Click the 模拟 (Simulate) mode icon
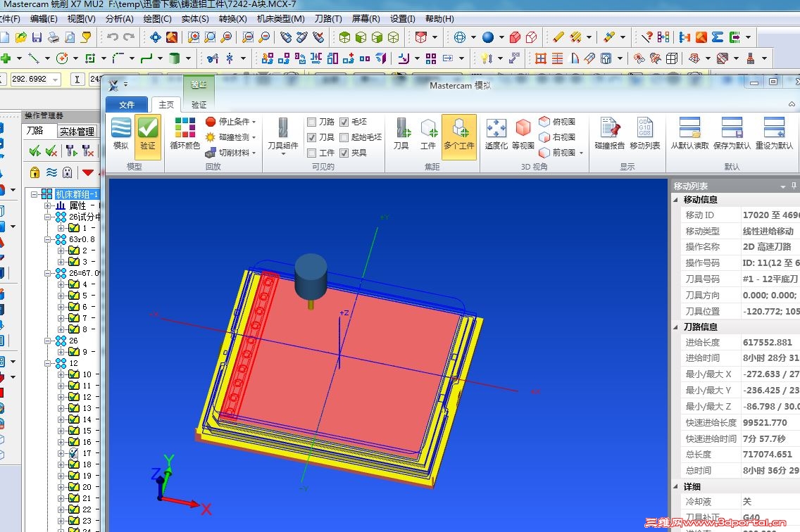Viewport: 800px width, 532px height. point(121,134)
